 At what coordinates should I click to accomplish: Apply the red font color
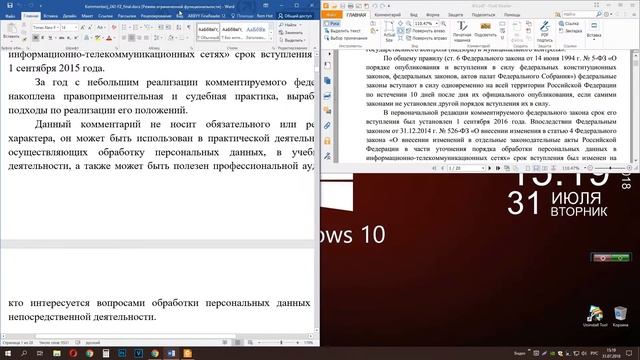109,38
